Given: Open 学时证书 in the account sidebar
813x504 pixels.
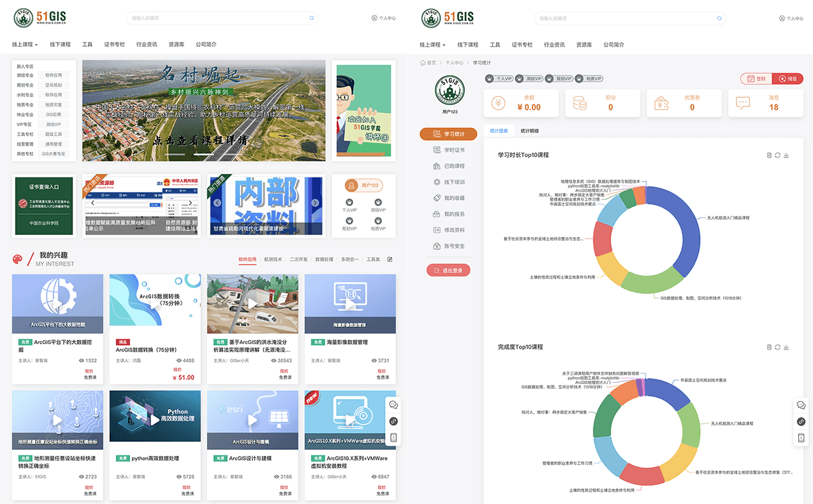Looking at the screenshot, I should (x=453, y=150).
